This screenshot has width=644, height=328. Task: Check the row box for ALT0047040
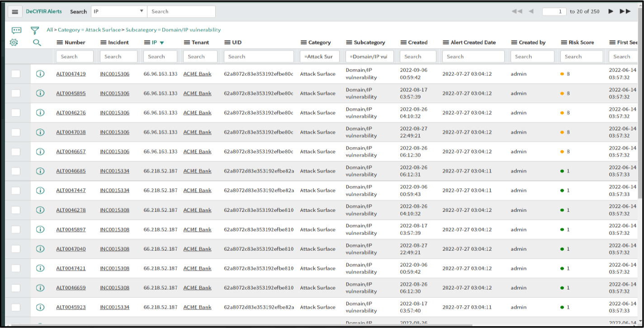point(16,249)
